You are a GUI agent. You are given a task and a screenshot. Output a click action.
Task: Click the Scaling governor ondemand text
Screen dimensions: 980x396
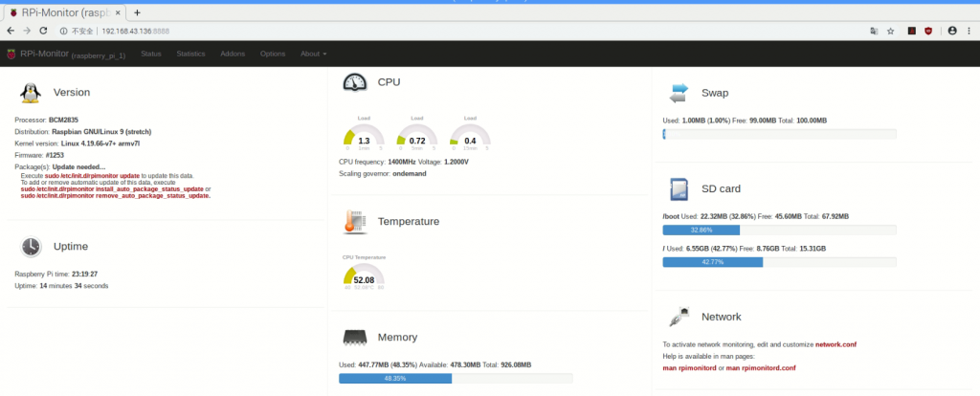pos(383,174)
